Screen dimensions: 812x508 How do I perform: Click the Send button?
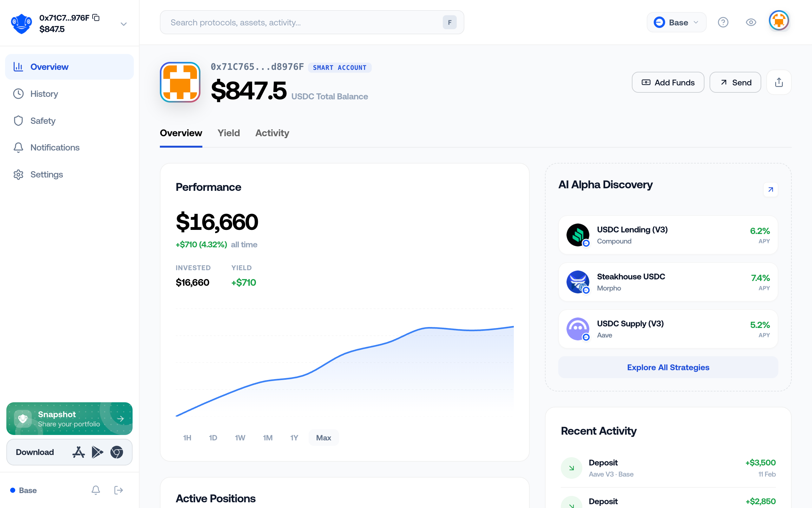point(735,82)
